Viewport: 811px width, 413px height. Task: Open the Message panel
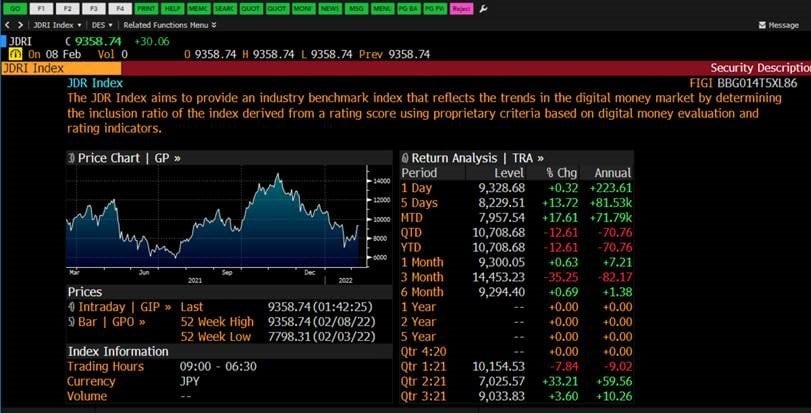pos(778,25)
